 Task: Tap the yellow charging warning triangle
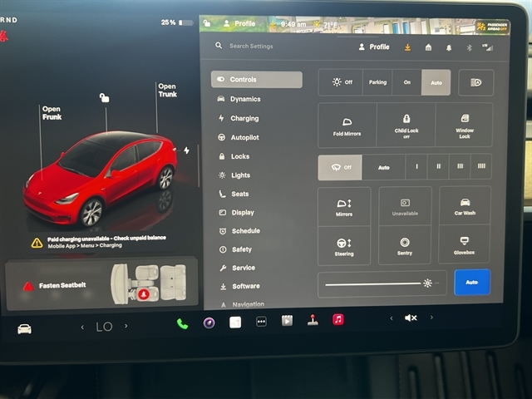pos(37,243)
